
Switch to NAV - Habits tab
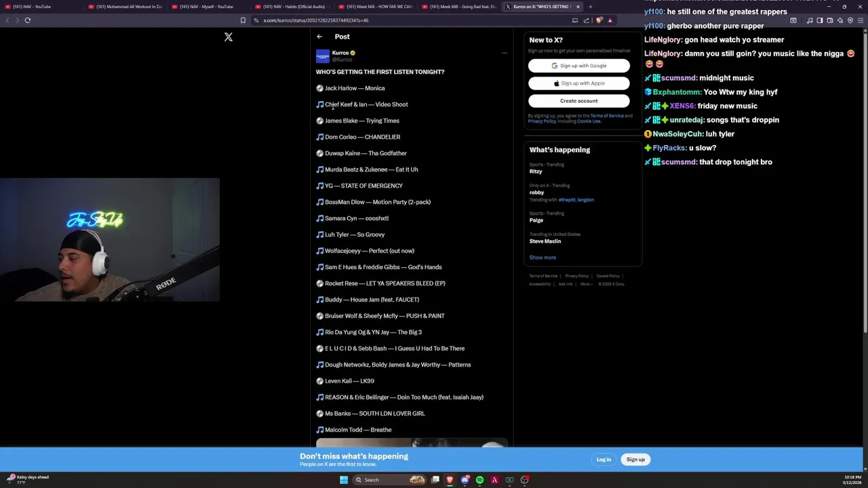point(292,7)
